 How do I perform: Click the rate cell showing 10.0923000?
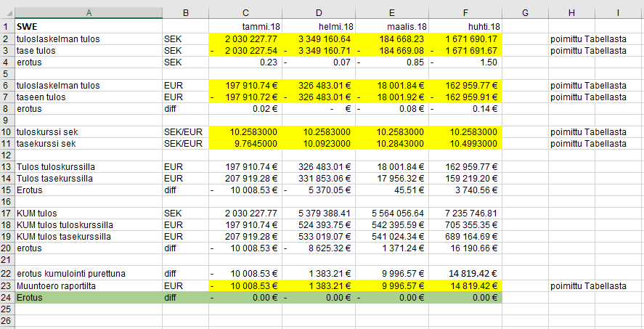[x=319, y=144]
